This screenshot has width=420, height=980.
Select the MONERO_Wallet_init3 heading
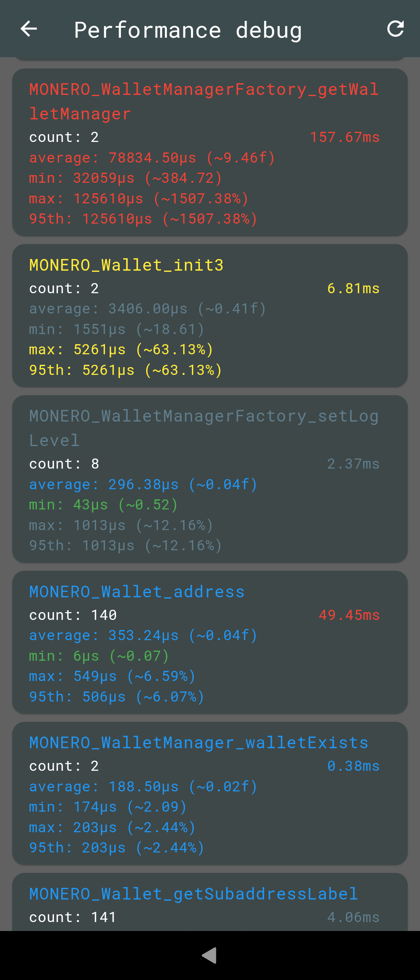126,265
